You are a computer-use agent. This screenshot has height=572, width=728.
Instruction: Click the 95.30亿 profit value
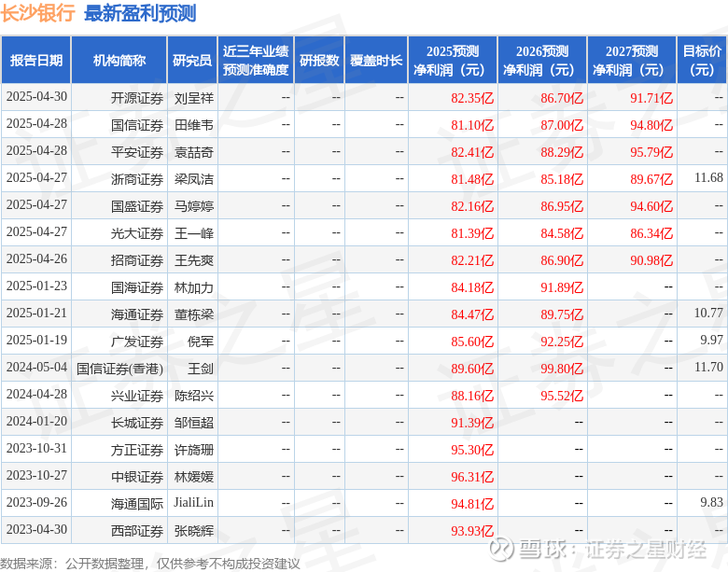pyautogui.click(x=472, y=450)
